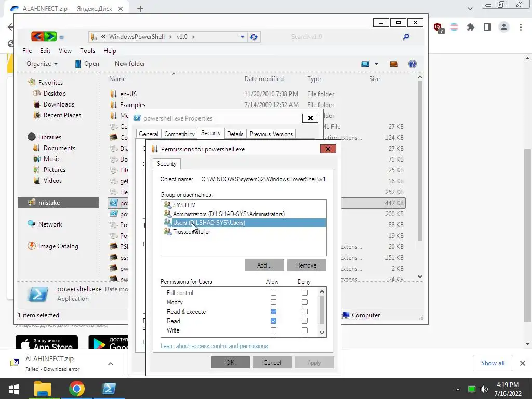The width and height of the screenshot is (532, 399).
Task: Click the Remove button
Action: pyautogui.click(x=307, y=265)
